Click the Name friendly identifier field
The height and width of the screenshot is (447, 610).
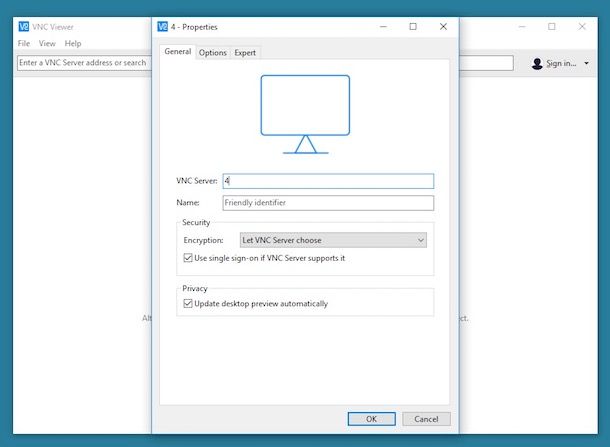[x=328, y=203]
